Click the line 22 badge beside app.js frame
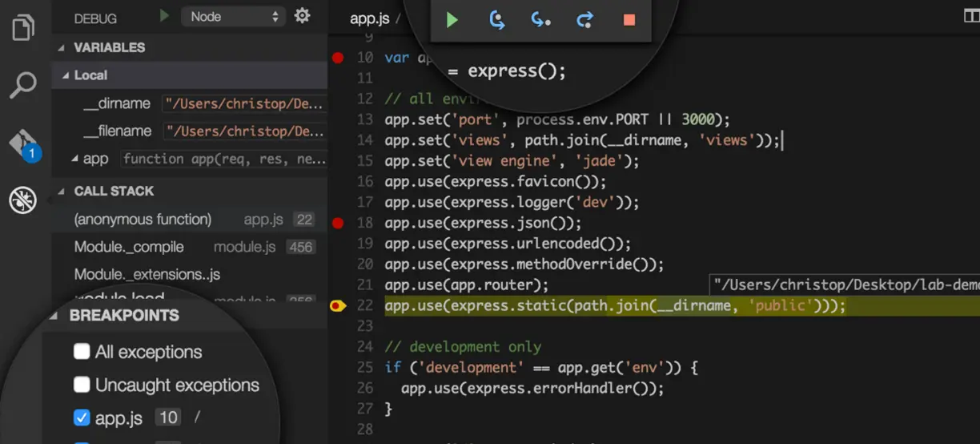 [x=303, y=220]
